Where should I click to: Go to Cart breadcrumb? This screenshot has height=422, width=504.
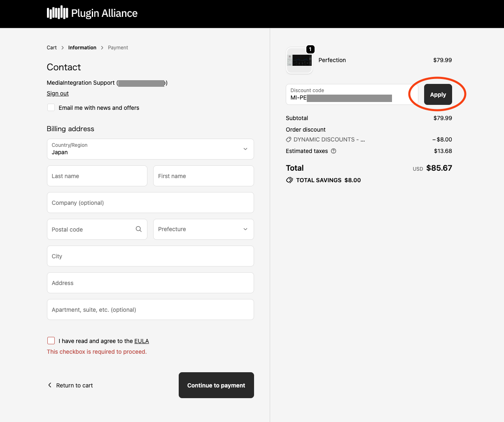point(52,48)
